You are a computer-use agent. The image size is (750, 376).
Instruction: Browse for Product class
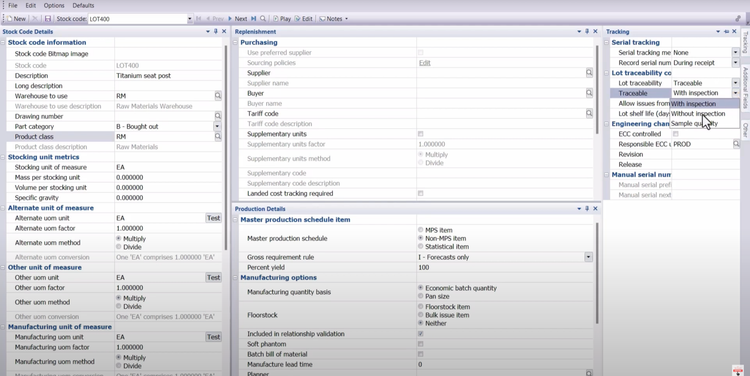[218, 137]
